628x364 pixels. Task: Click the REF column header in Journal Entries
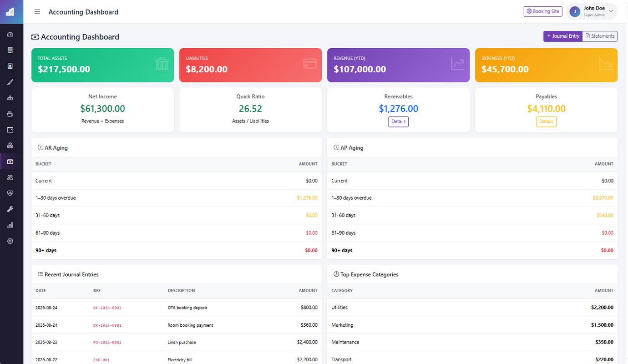(x=97, y=291)
